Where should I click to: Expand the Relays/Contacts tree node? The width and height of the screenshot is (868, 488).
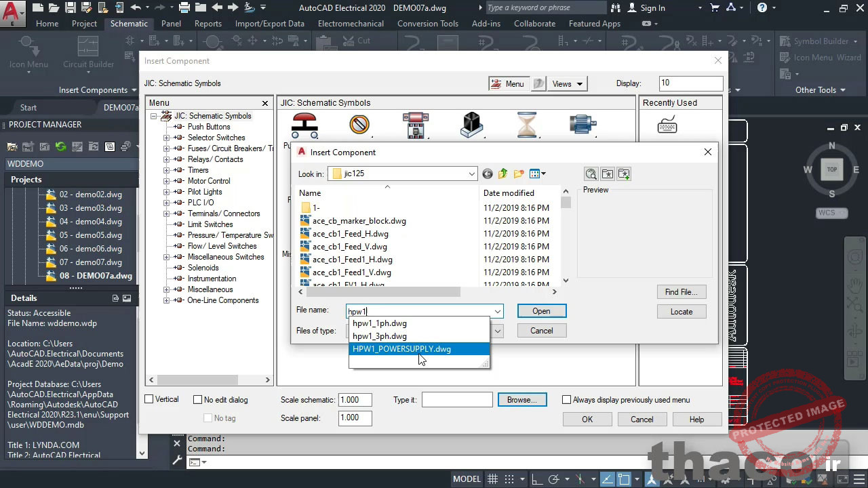tap(165, 159)
